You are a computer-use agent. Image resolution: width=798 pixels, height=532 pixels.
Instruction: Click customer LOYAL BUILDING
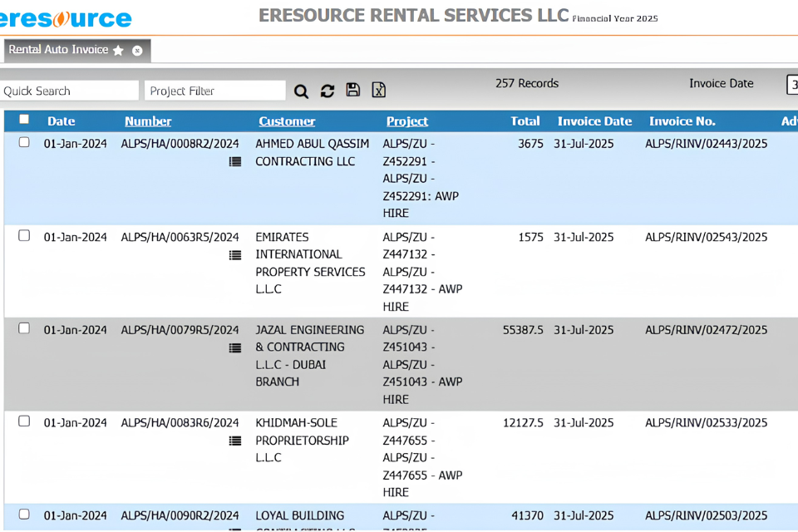click(x=300, y=515)
